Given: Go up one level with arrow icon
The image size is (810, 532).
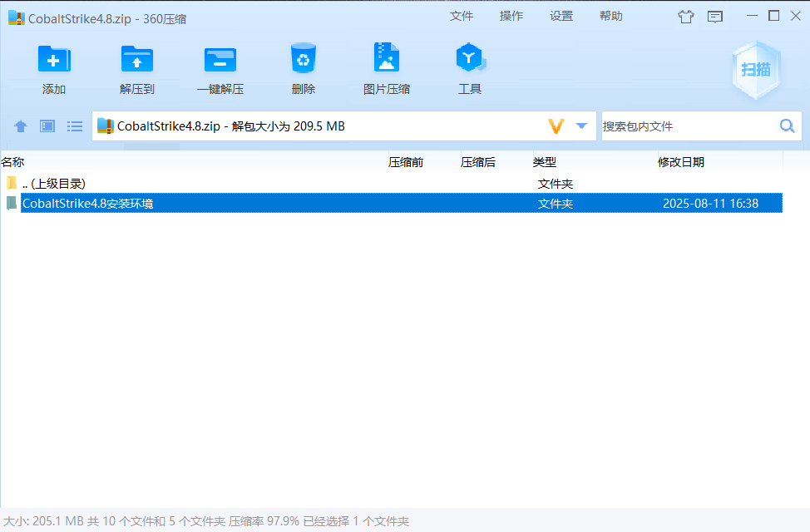Looking at the screenshot, I should (x=21, y=126).
